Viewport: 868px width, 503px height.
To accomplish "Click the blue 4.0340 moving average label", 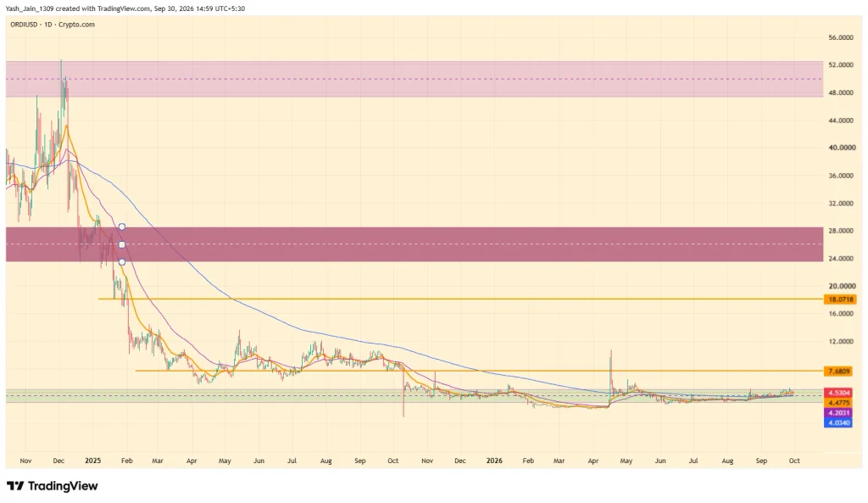I will pyautogui.click(x=838, y=423).
